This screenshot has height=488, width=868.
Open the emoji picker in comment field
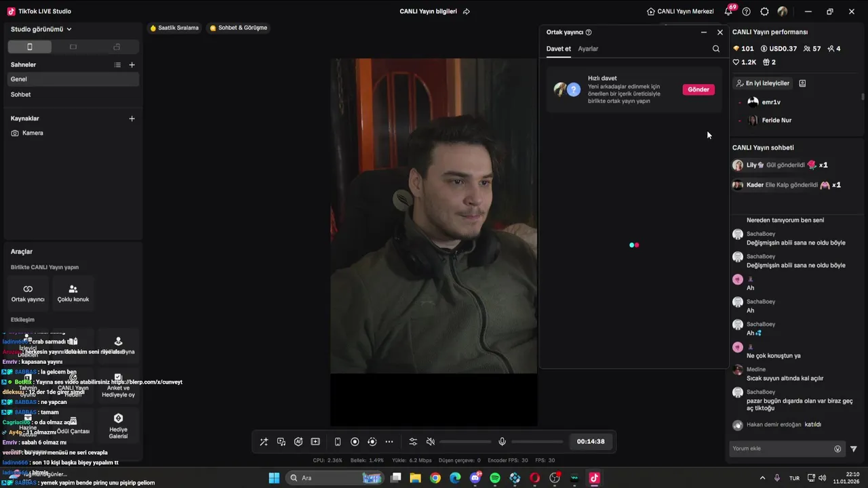(837, 449)
